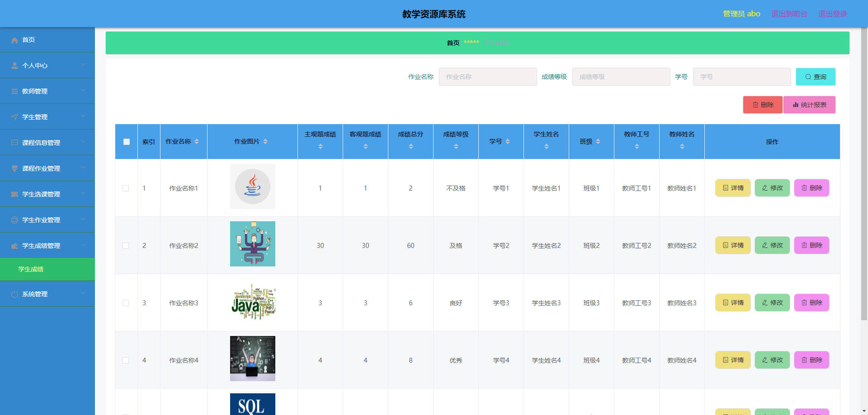The height and width of the screenshot is (415, 868).
Task: Click the trophy icon beside 课程作业管理
Action: [14, 169]
